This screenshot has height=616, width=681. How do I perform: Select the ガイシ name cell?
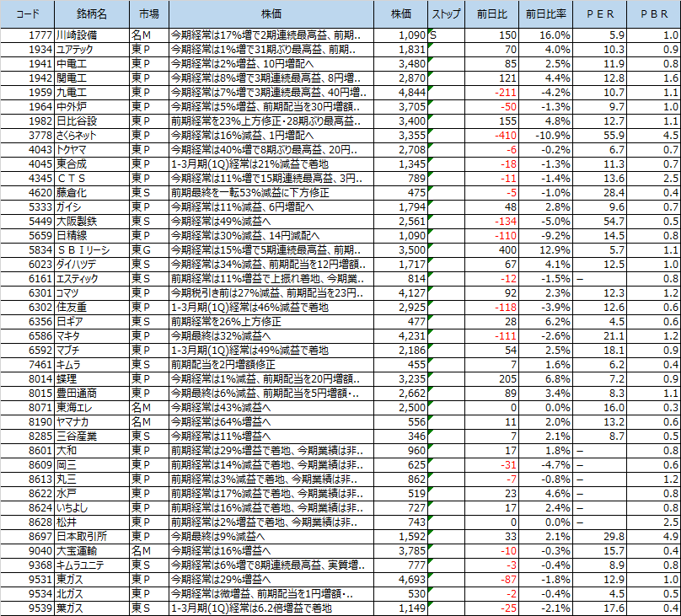coord(92,207)
